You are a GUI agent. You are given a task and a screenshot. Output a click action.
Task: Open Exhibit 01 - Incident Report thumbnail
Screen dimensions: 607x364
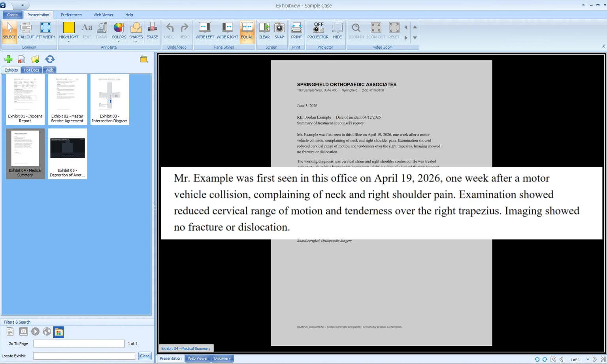pyautogui.click(x=25, y=100)
